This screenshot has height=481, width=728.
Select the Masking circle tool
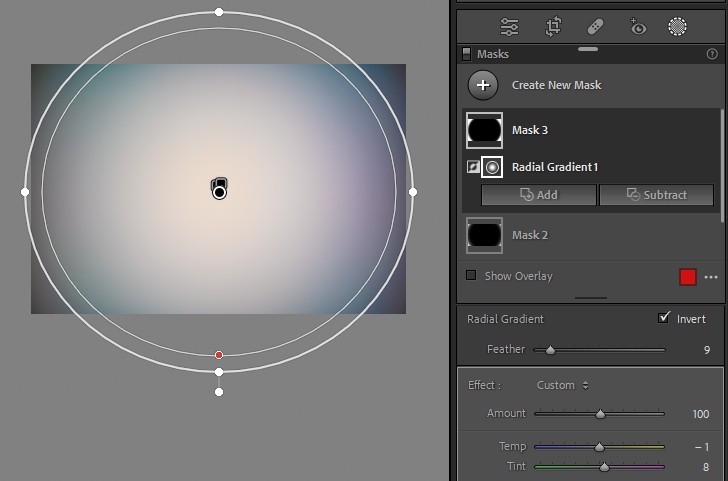pyautogui.click(x=677, y=27)
